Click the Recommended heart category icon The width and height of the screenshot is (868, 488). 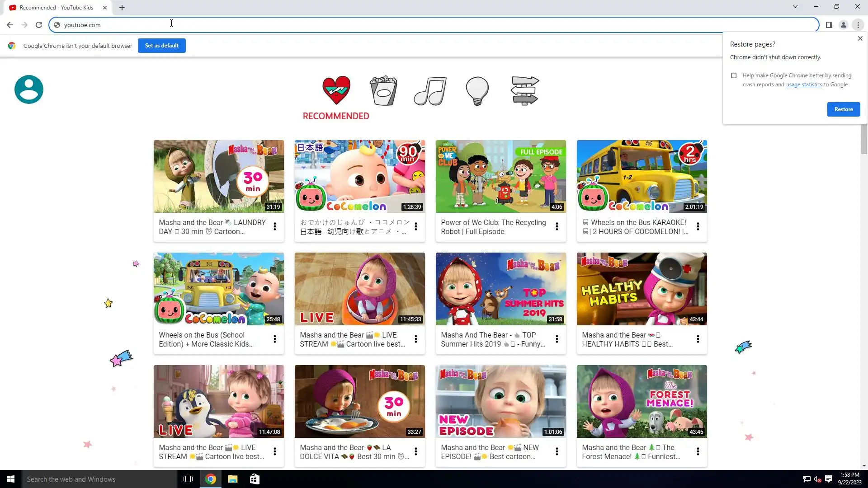336,91
